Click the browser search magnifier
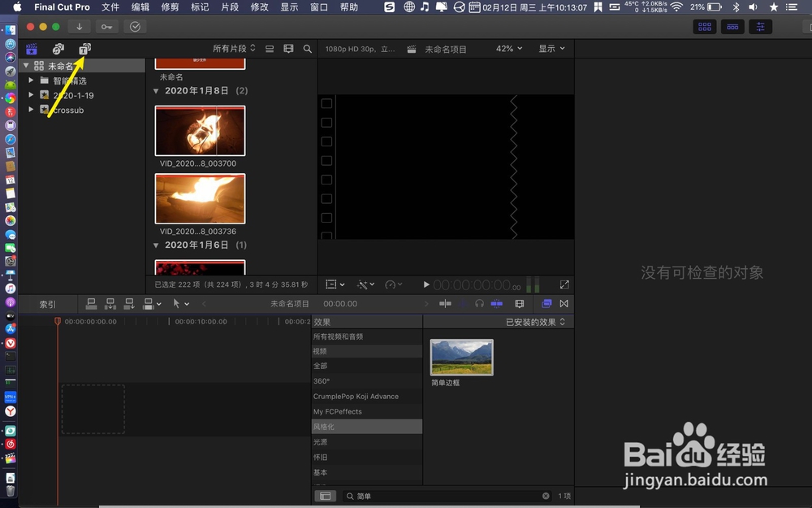This screenshot has width=812, height=508. (x=307, y=49)
